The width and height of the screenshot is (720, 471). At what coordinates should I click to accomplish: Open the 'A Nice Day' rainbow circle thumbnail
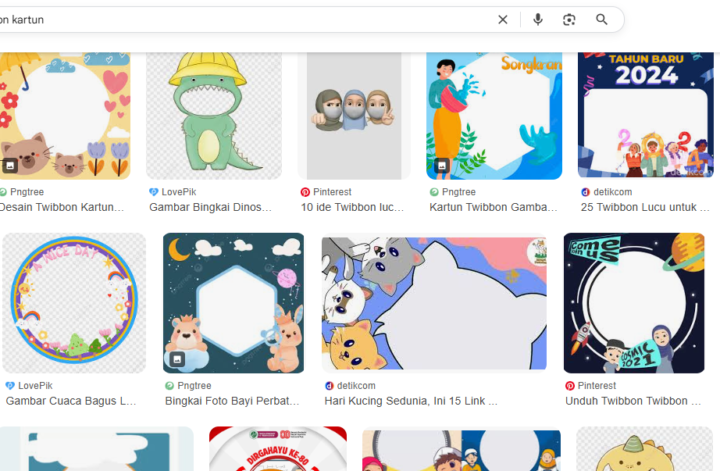point(74,303)
